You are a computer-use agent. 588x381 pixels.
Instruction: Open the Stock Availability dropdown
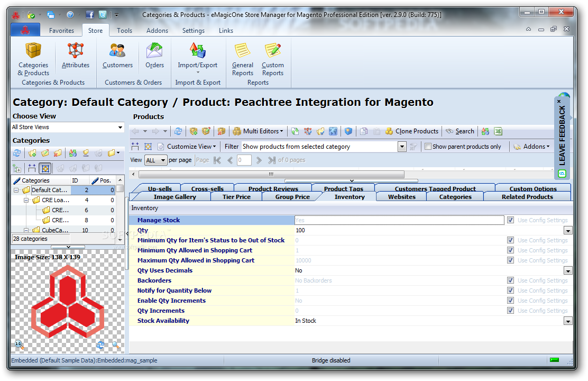point(568,321)
